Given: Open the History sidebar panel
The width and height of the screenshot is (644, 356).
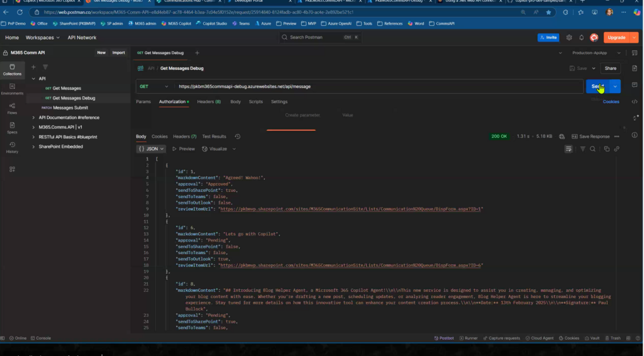Looking at the screenshot, I should [x=12, y=147].
